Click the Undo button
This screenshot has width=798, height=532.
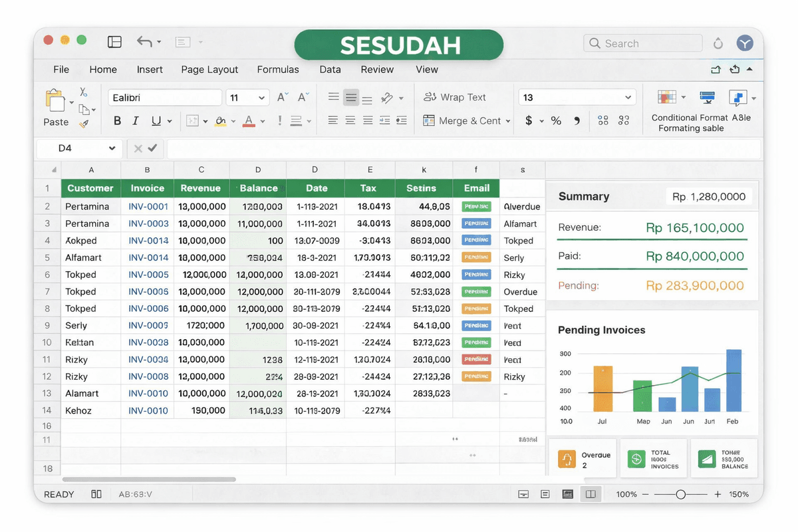pyautogui.click(x=143, y=41)
